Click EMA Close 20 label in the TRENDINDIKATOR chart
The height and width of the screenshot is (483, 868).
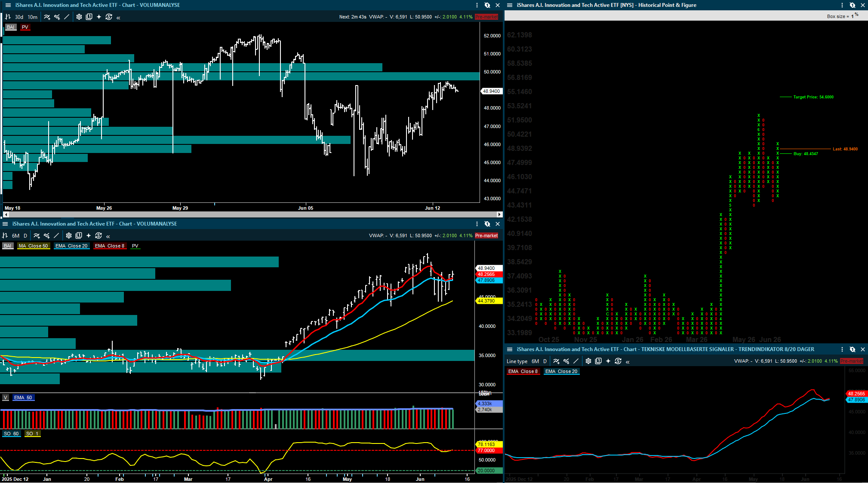pos(561,371)
